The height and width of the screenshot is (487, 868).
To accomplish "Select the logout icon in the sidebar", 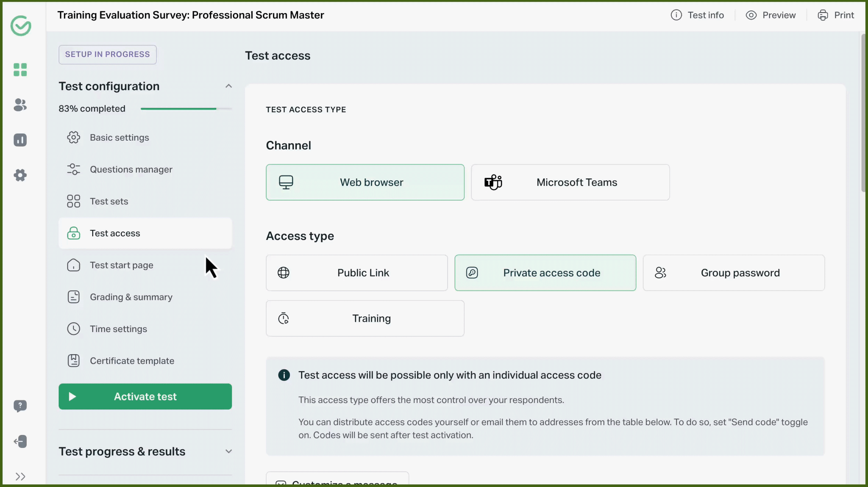I will (x=20, y=441).
